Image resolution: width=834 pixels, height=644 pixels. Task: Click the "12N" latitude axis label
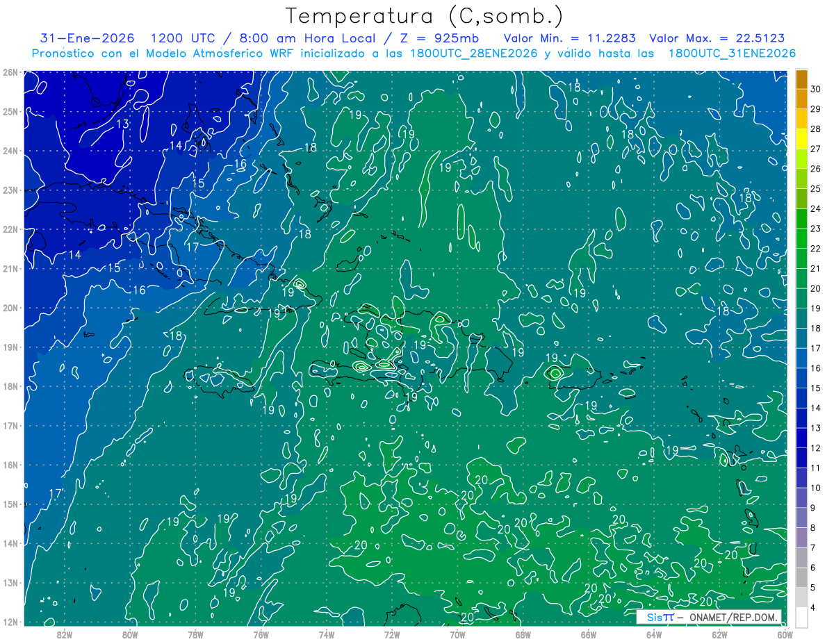click(10, 622)
